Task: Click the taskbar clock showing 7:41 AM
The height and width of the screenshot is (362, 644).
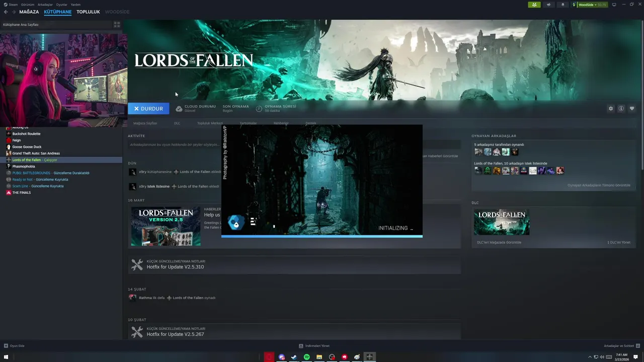Action: pos(621,357)
